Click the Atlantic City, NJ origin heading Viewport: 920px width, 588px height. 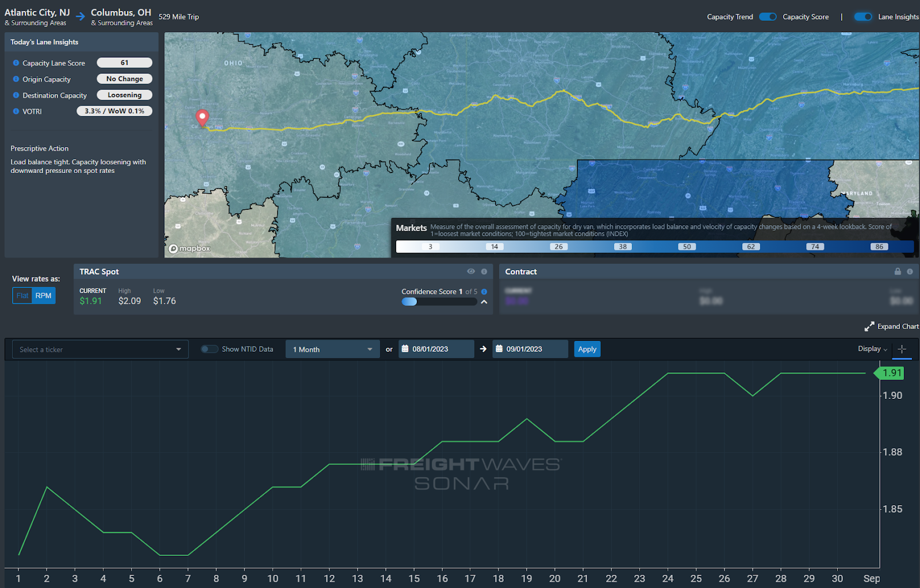(37, 12)
